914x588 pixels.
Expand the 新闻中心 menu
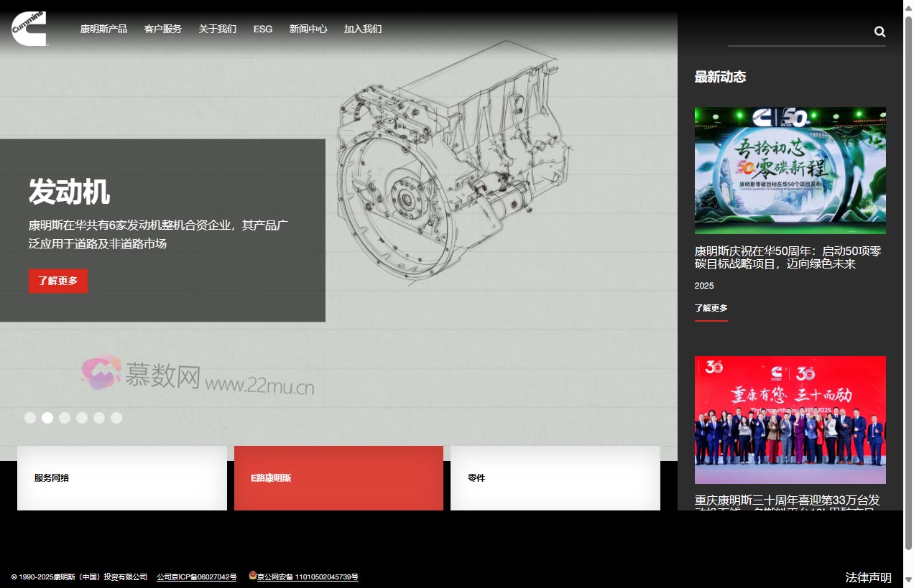click(x=308, y=29)
